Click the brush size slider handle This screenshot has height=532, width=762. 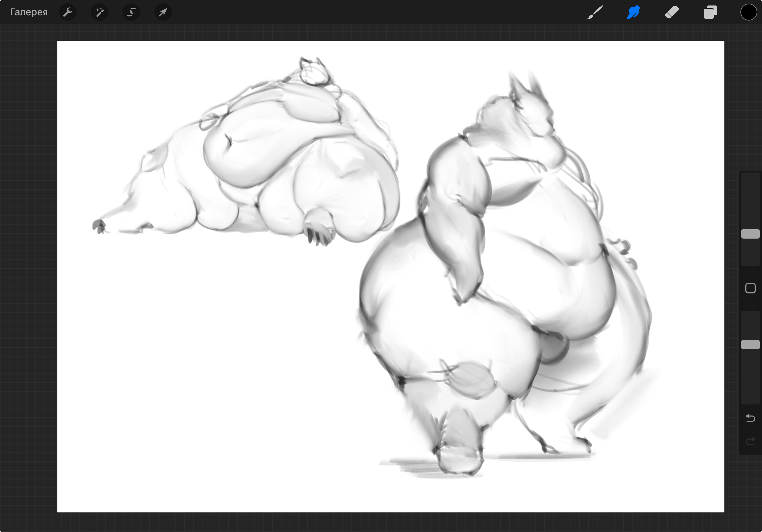(x=750, y=234)
